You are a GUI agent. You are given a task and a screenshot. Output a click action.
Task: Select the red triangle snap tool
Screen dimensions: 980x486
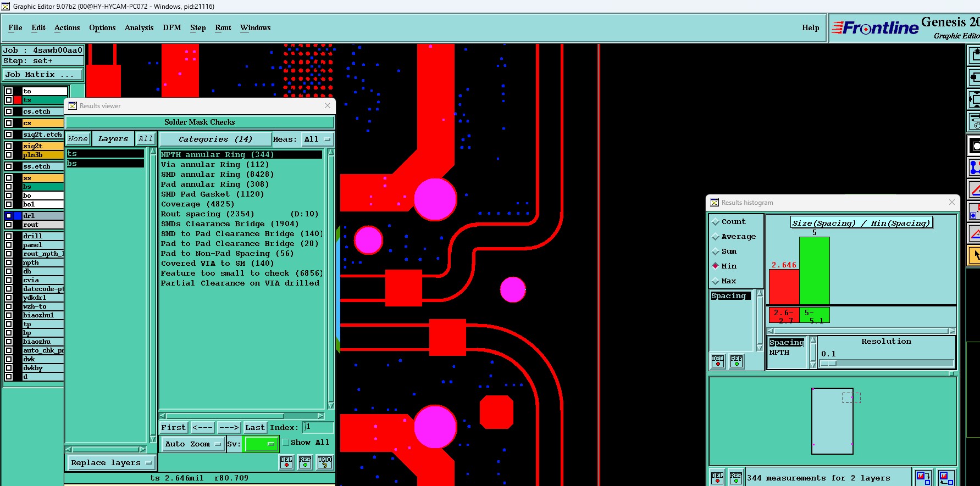975,189
